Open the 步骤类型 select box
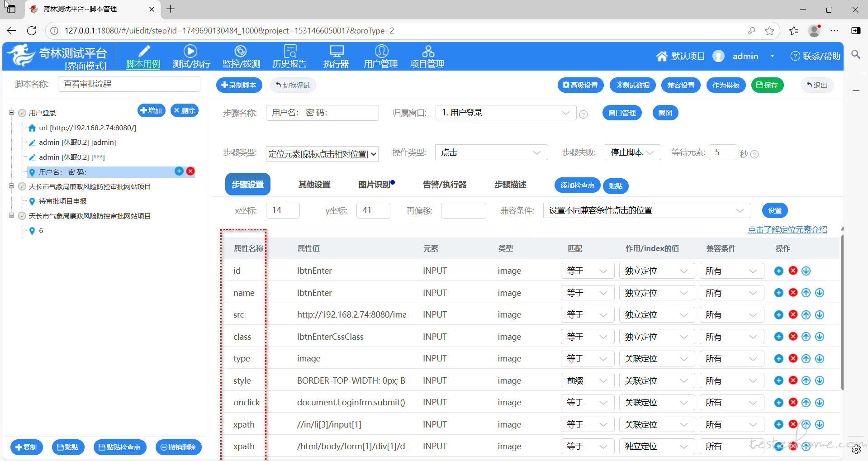The width and height of the screenshot is (868, 461). pyautogui.click(x=322, y=154)
